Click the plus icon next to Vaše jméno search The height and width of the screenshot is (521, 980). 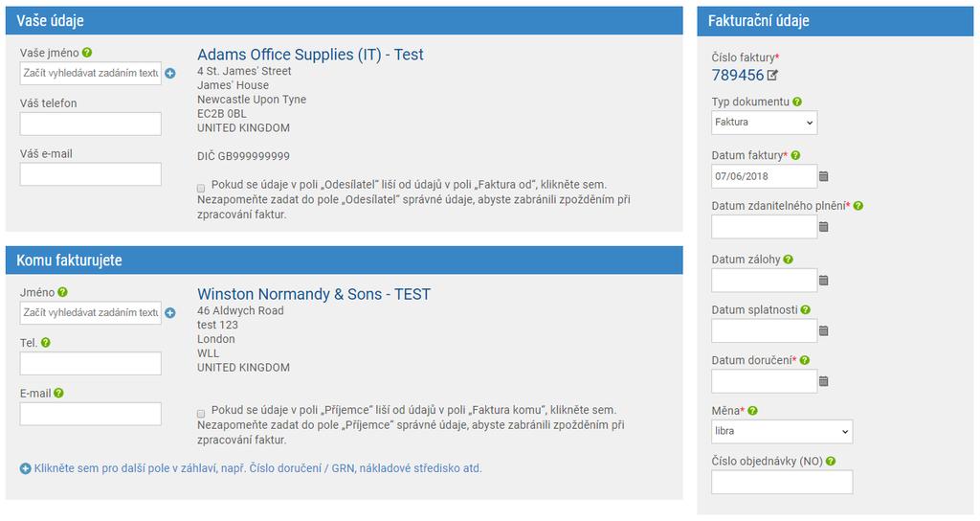click(x=170, y=73)
